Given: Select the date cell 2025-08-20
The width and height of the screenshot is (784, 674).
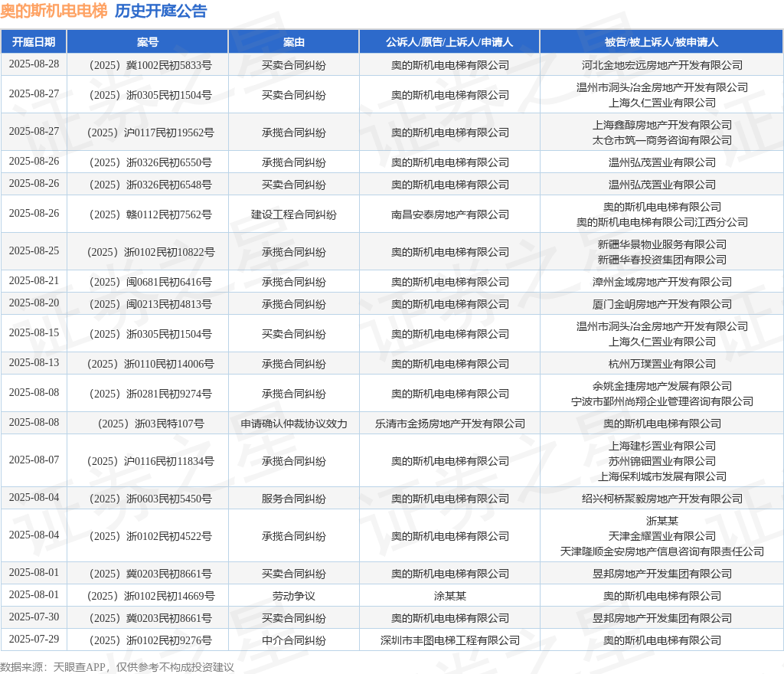Looking at the screenshot, I should tap(34, 303).
